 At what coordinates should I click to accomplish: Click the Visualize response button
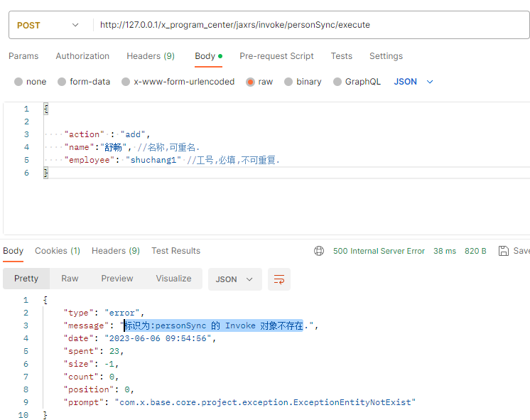173,279
